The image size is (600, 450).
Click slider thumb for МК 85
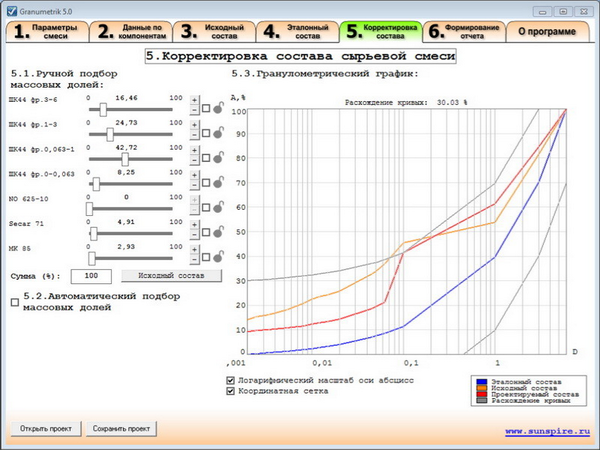(x=92, y=259)
